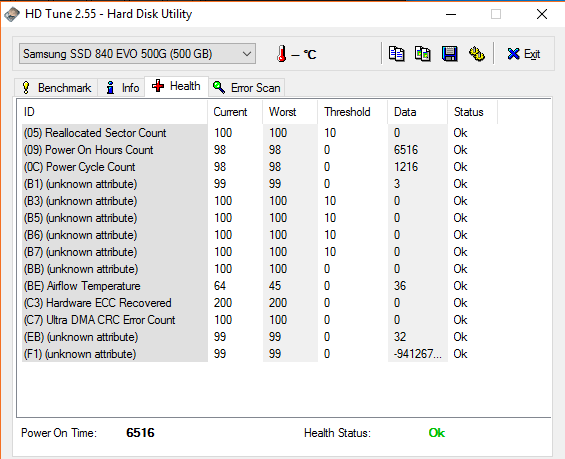Click data value -941267... in F1 row
This screenshot has height=459, width=565.
pyautogui.click(x=417, y=354)
